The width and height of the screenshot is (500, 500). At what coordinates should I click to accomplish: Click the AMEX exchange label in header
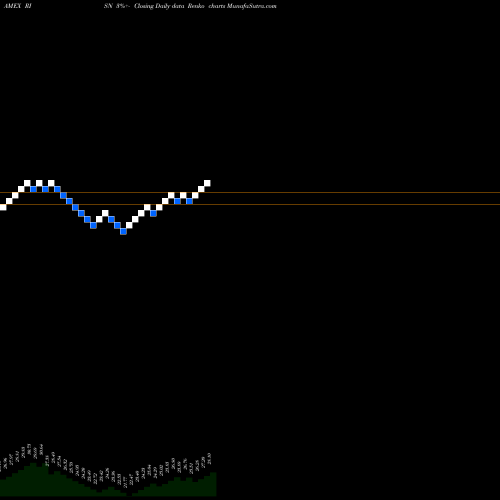pos(13,6)
